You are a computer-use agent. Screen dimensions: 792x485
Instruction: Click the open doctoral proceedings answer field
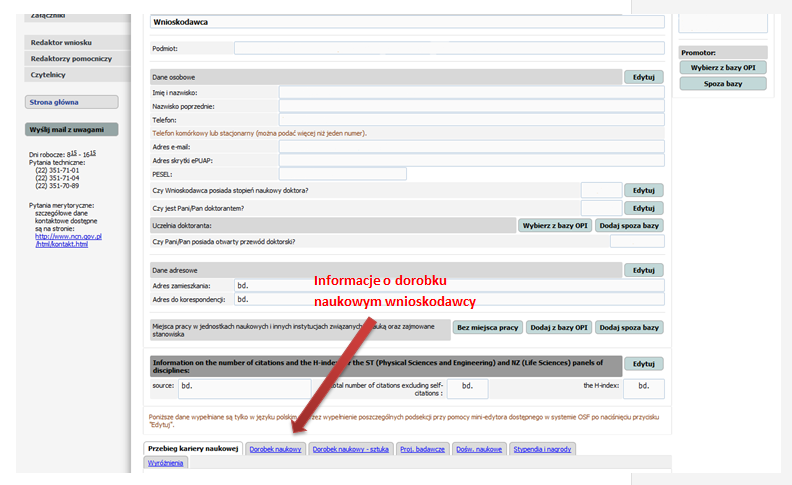(x=637, y=241)
